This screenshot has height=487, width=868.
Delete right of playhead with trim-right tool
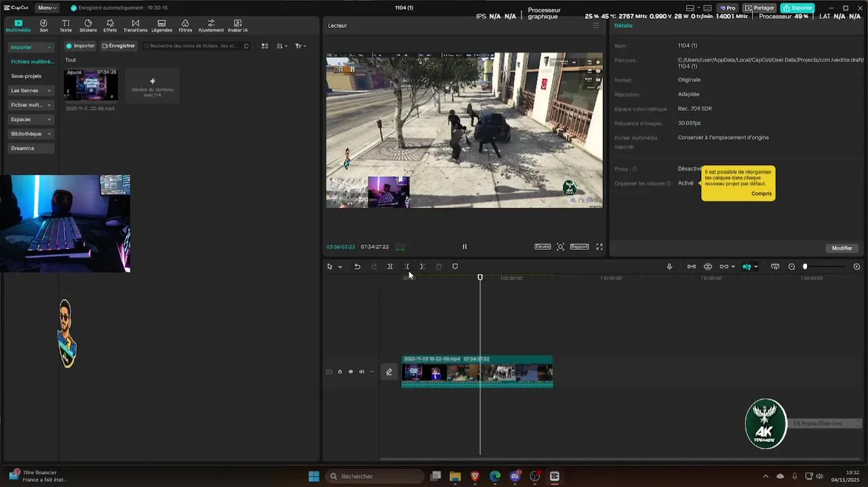(x=422, y=266)
